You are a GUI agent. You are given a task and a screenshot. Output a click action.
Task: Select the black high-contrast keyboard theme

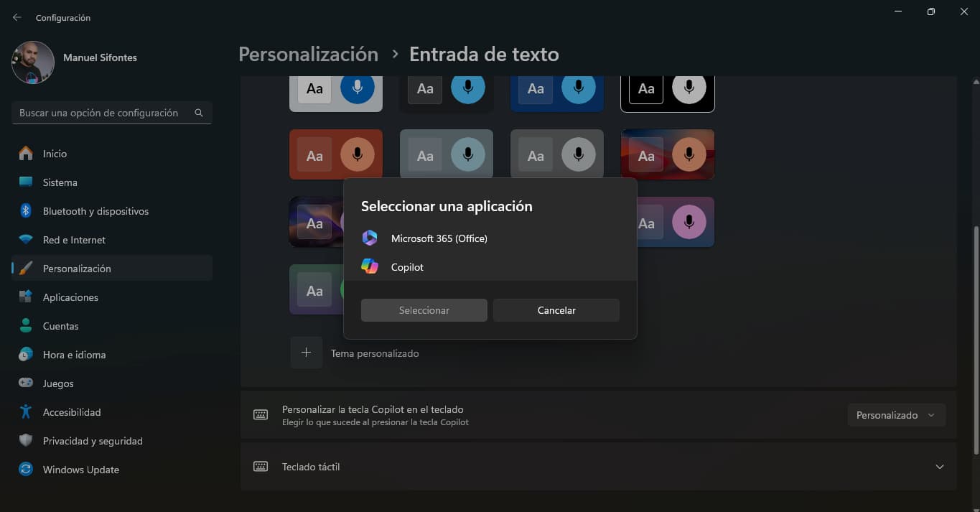[x=667, y=89]
